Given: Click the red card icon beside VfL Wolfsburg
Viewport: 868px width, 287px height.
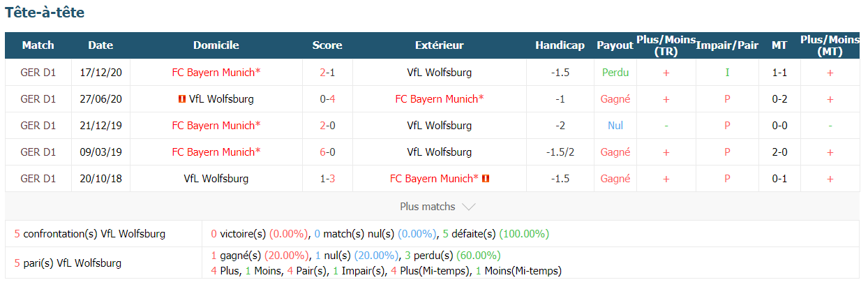Looking at the screenshot, I should (182, 99).
